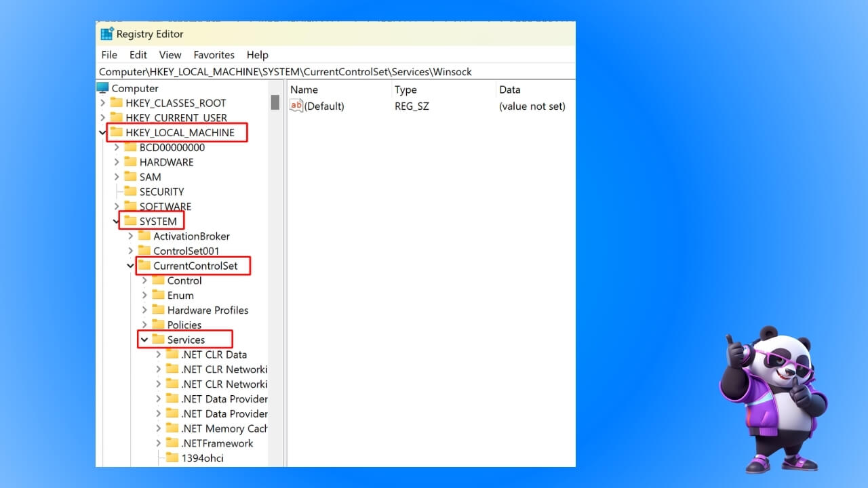This screenshot has width=868, height=488.
Task: Click the CurrentControlSet folder icon
Action: pos(144,266)
